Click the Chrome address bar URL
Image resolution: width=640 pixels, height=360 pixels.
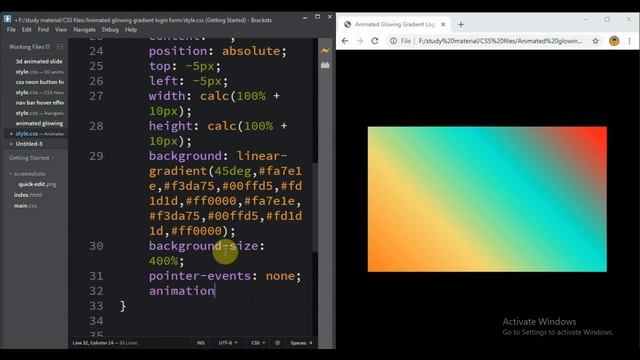coord(500,41)
